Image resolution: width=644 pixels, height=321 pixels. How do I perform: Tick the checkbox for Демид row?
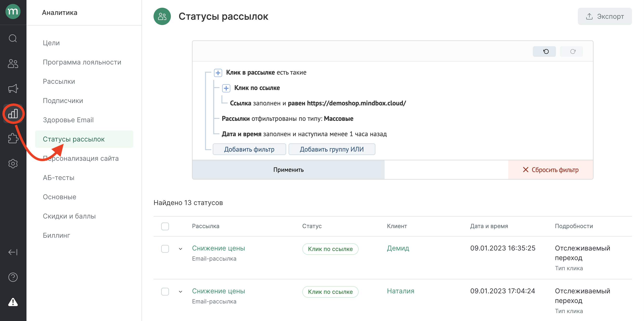click(x=165, y=249)
